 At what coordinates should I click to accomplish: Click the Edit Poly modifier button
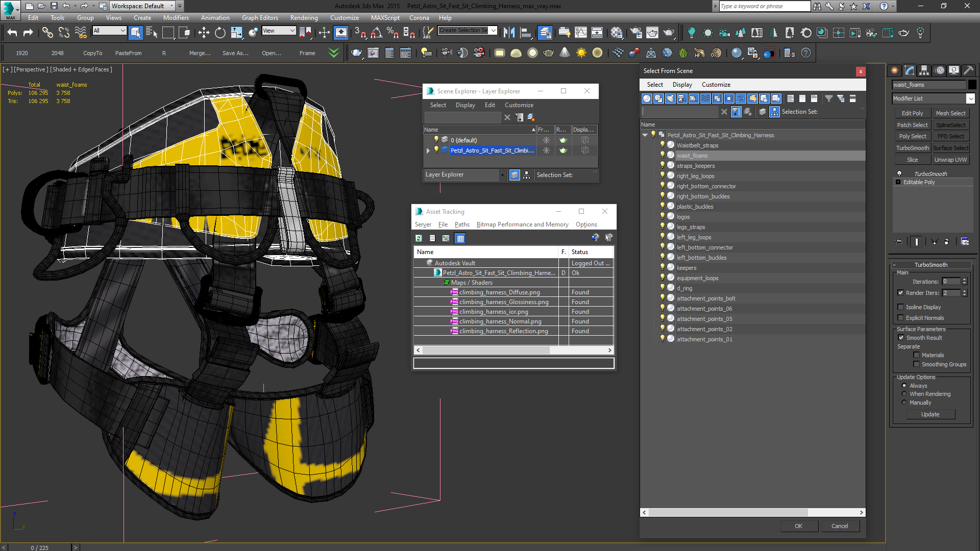coord(912,113)
